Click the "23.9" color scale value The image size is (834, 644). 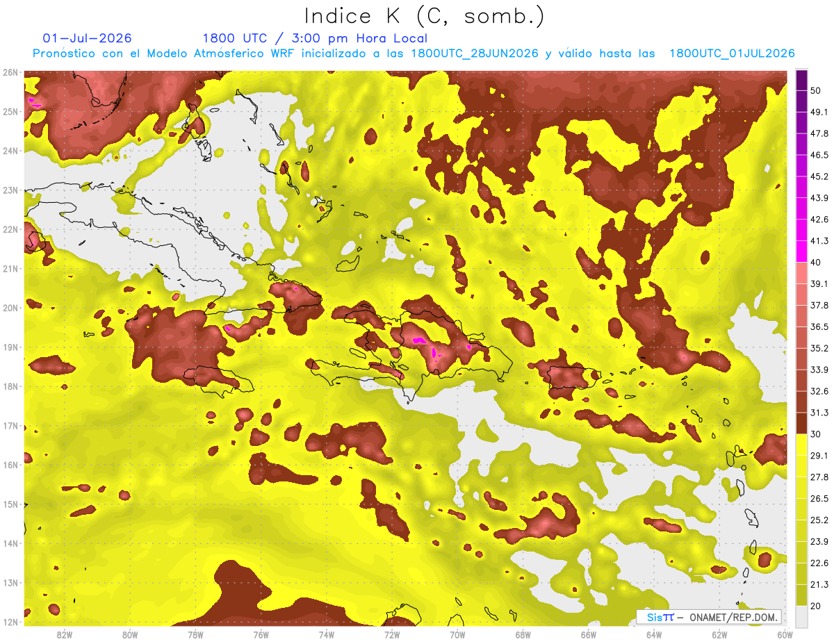819,542
